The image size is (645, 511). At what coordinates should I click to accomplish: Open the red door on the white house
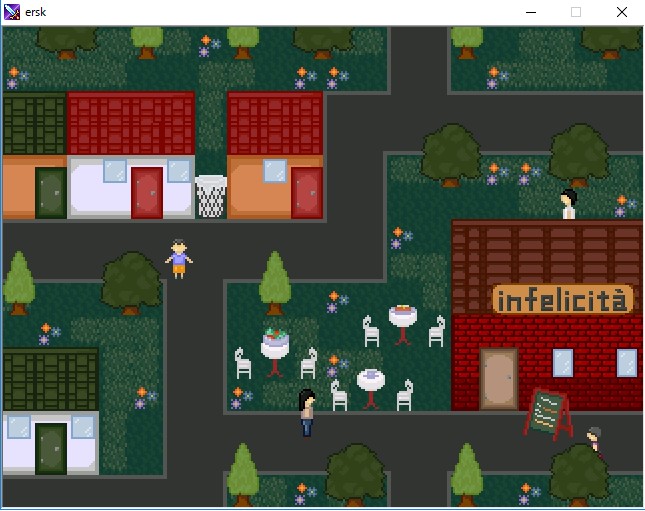(146, 192)
